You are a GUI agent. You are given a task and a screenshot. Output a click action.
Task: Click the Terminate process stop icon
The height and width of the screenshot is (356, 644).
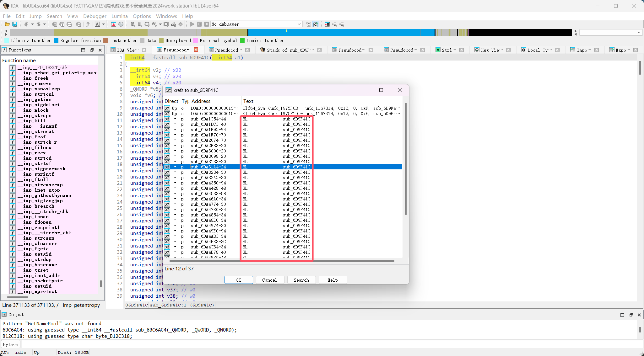pos(207,24)
